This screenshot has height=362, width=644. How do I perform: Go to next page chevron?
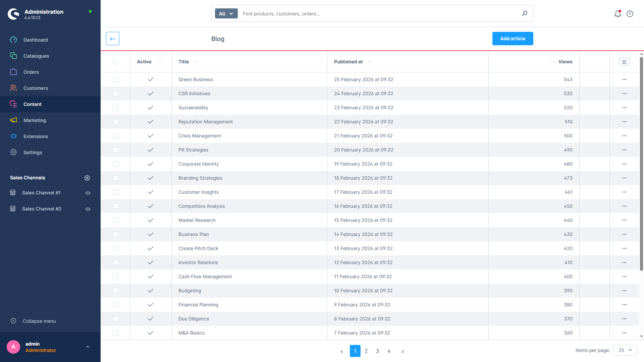coord(403,351)
